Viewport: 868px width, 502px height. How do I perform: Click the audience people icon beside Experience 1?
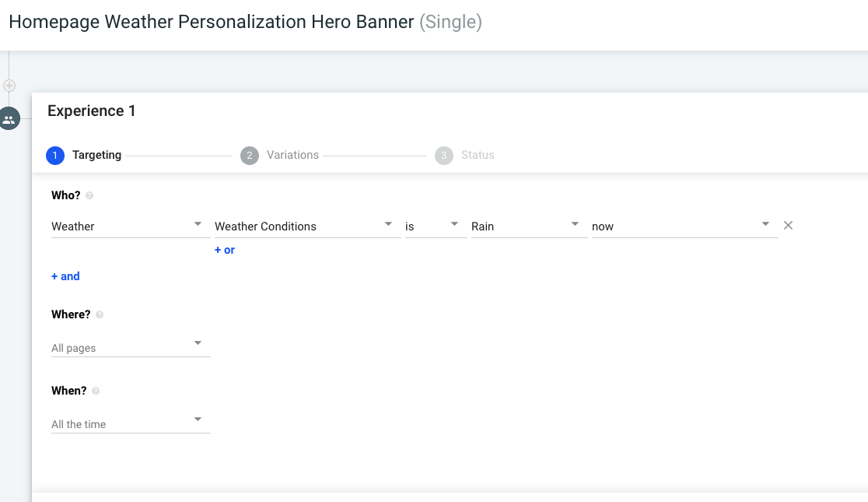pos(9,118)
